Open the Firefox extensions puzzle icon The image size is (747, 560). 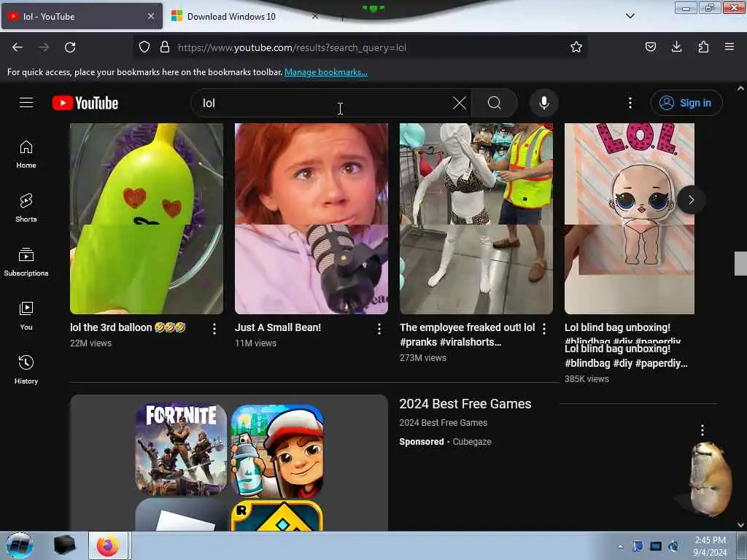click(x=703, y=47)
